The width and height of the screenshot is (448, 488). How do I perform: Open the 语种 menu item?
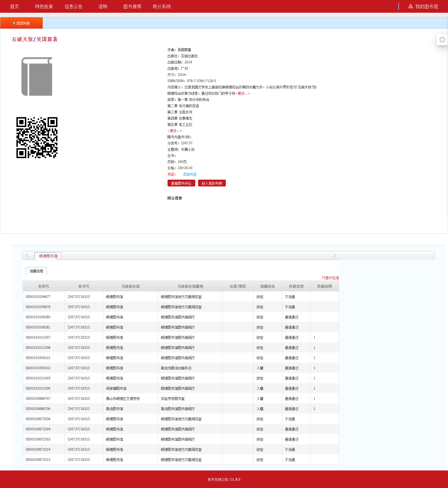[103, 7]
